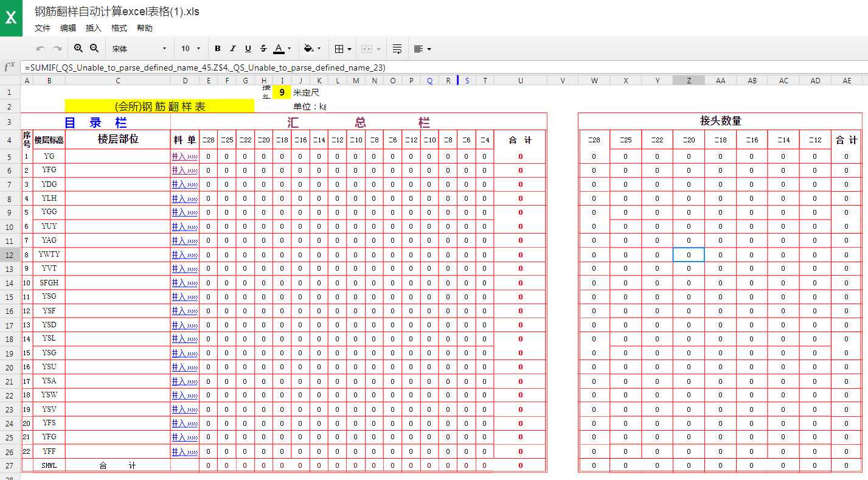Expand the borders dropdown arrow
868x480 pixels.
[x=350, y=49]
